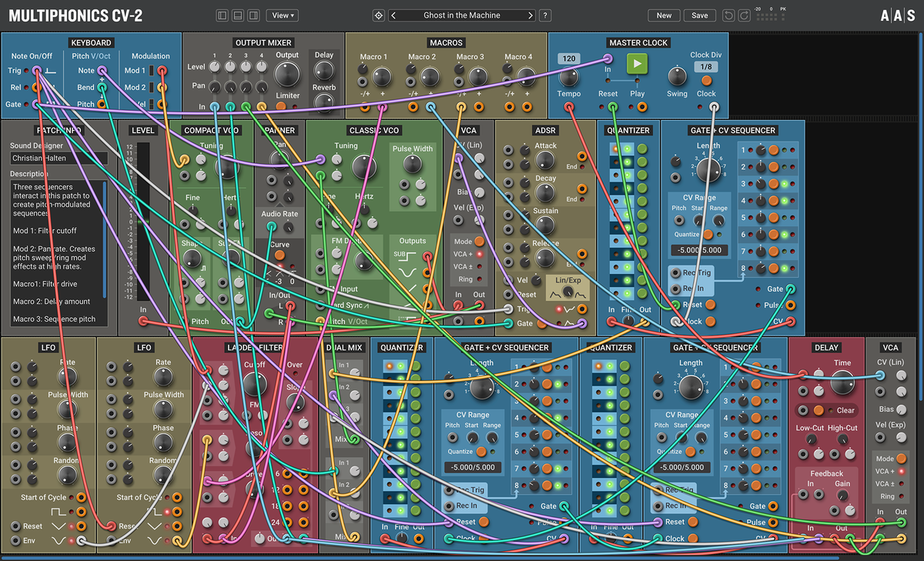Go to the previous preset with left arrow
This screenshot has height=561, width=924.
pyautogui.click(x=393, y=15)
